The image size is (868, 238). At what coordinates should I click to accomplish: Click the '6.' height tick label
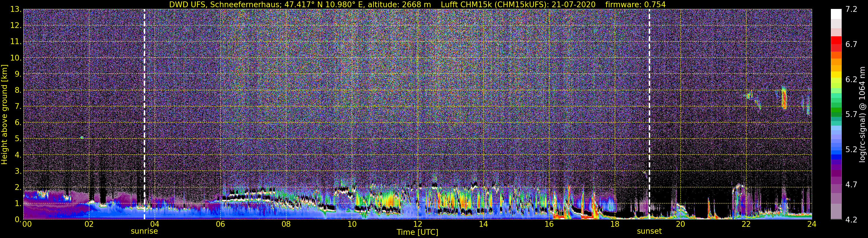(x=18, y=122)
